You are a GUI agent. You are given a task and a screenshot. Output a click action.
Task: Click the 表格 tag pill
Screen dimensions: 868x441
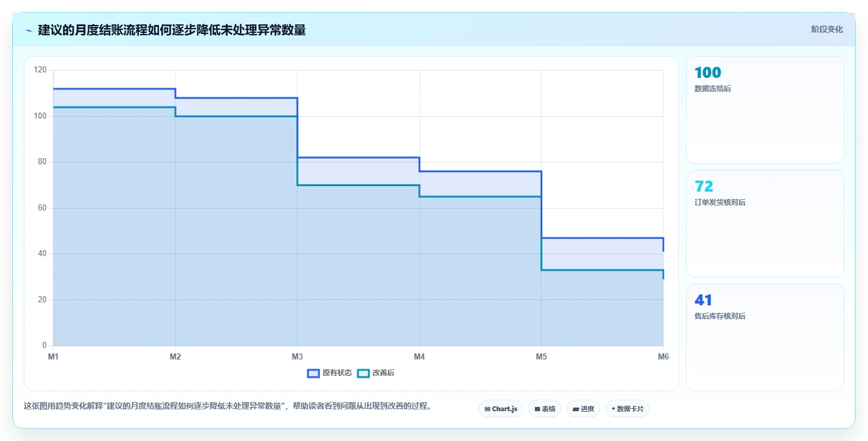tap(545, 409)
